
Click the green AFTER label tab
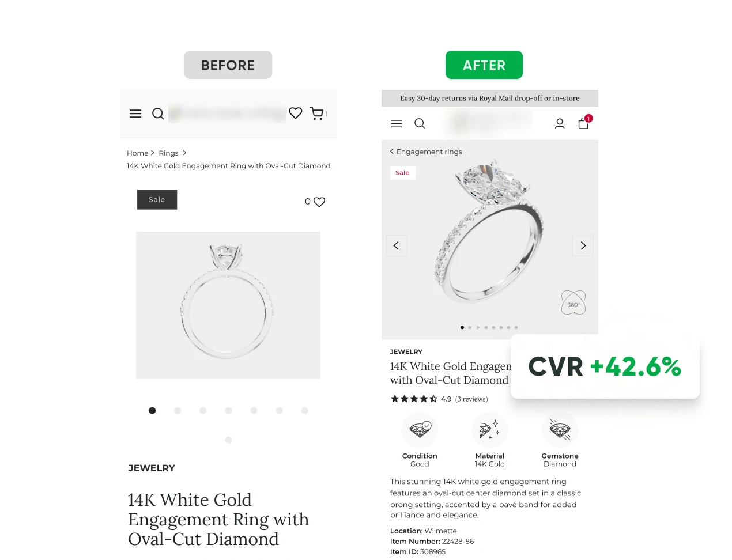[x=484, y=65]
